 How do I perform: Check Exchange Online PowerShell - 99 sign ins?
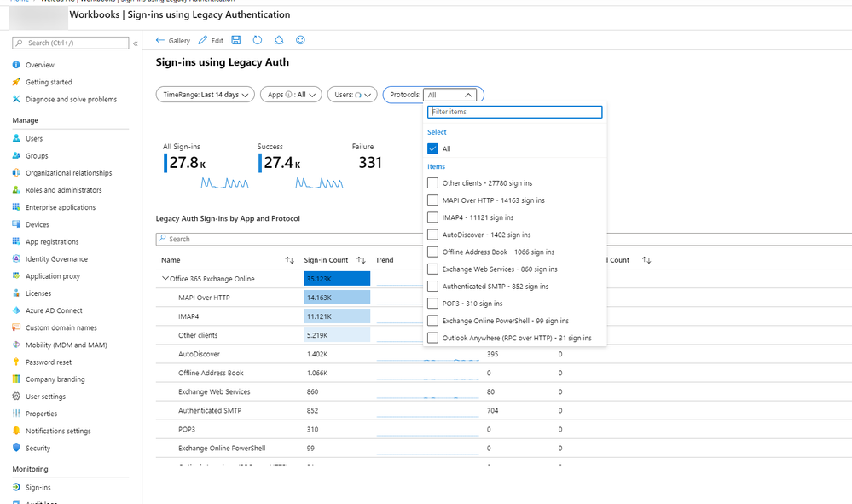point(433,321)
